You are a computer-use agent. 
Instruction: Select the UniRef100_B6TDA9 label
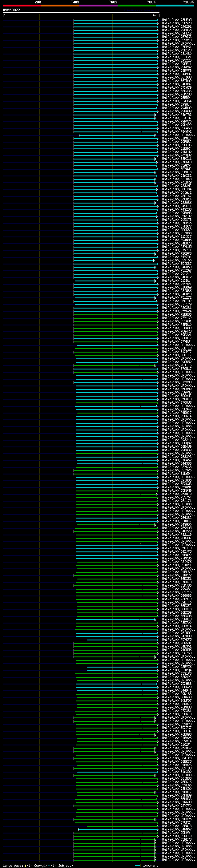(177, 81)
